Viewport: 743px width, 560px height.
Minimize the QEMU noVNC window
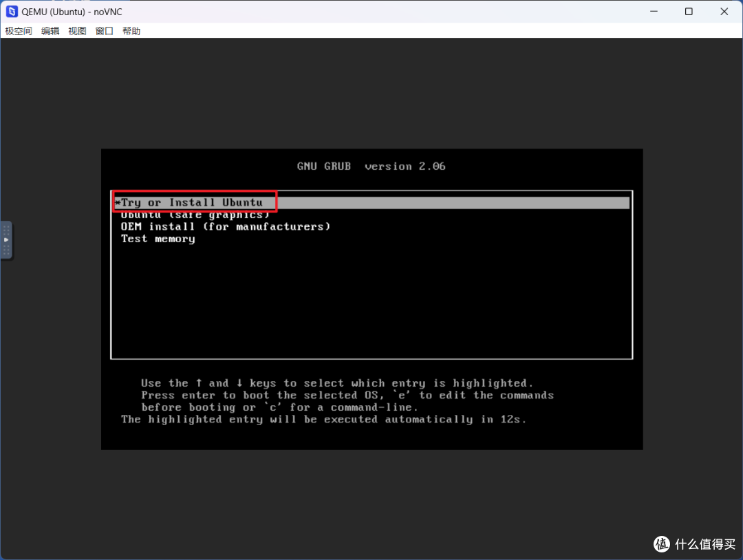point(654,12)
